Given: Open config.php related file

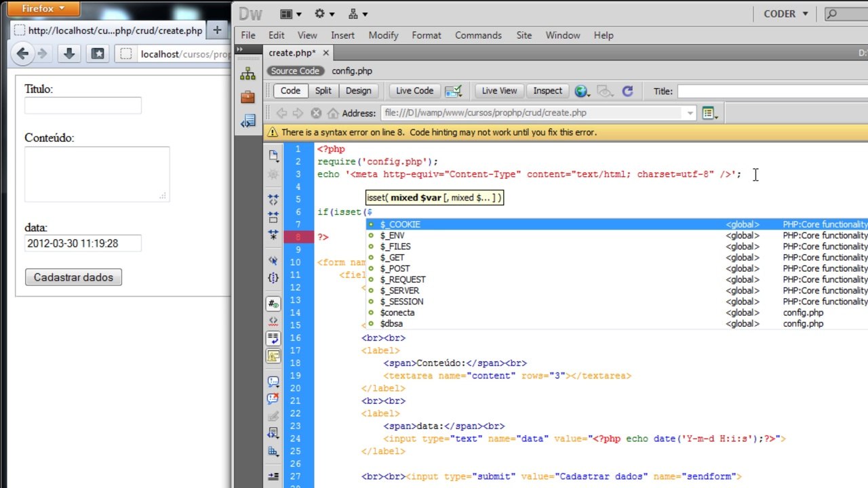Looking at the screenshot, I should pyautogui.click(x=352, y=71).
